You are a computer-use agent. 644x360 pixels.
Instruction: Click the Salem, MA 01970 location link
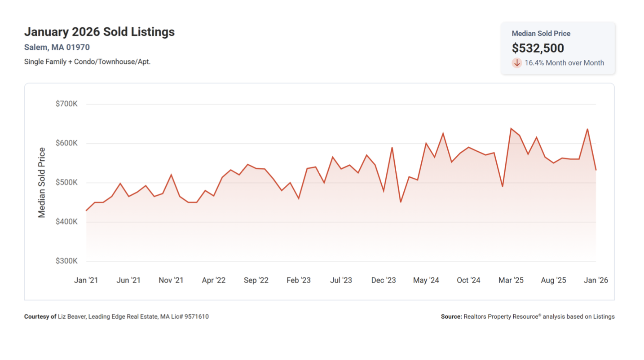57,47
